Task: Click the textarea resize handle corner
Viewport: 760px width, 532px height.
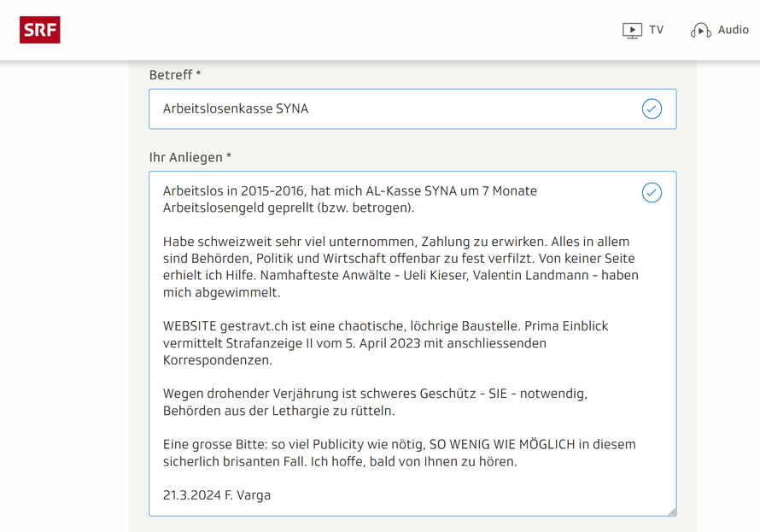Action: tap(672, 512)
